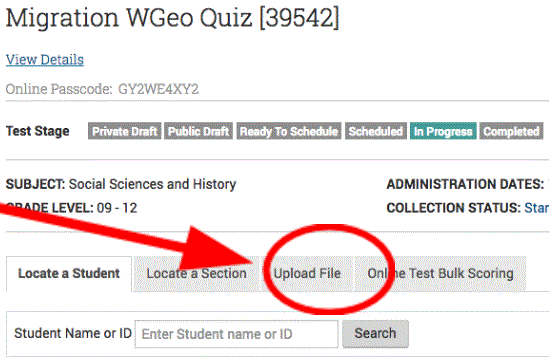The width and height of the screenshot is (560, 360).
Task: Switch to Online Test Bulk Scoring tab
Action: click(x=440, y=274)
